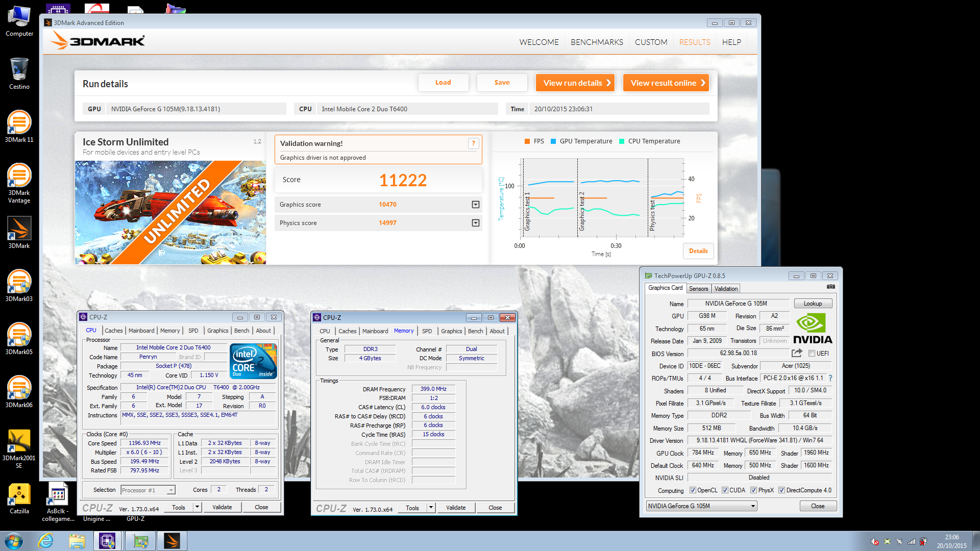Switch to GPU-Z via taskbar icon
This screenshot has height=551, width=980.
140,541
